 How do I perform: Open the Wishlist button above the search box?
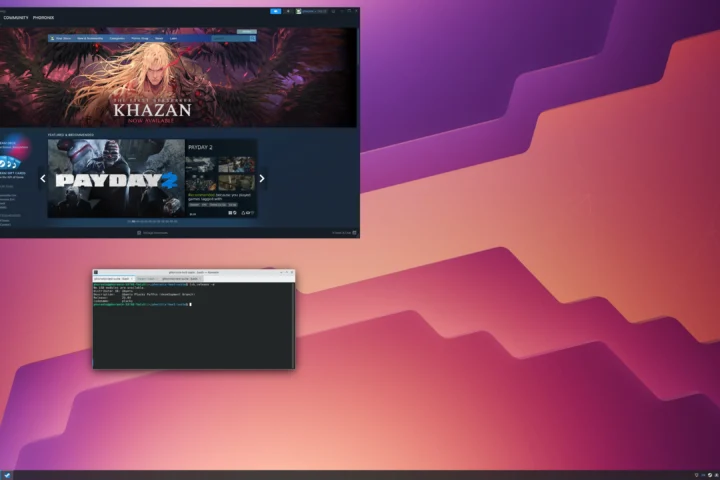(x=247, y=31)
